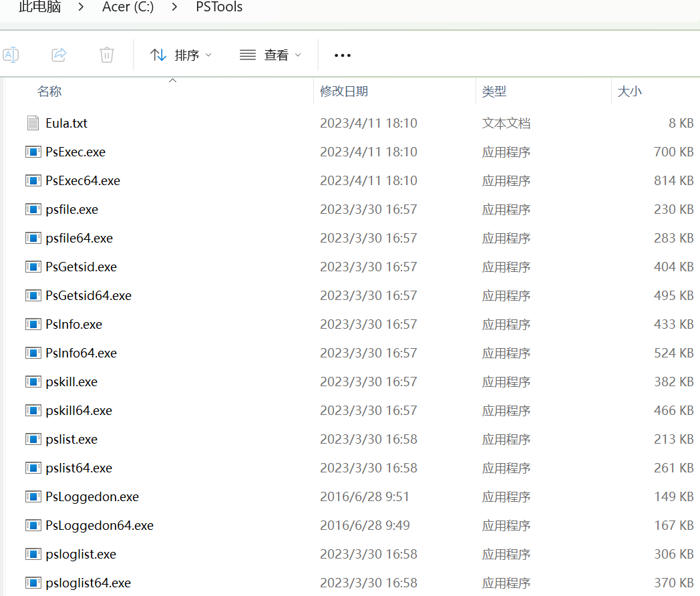Click the 370 KB size cell
700x596 pixels.
[674, 583]
